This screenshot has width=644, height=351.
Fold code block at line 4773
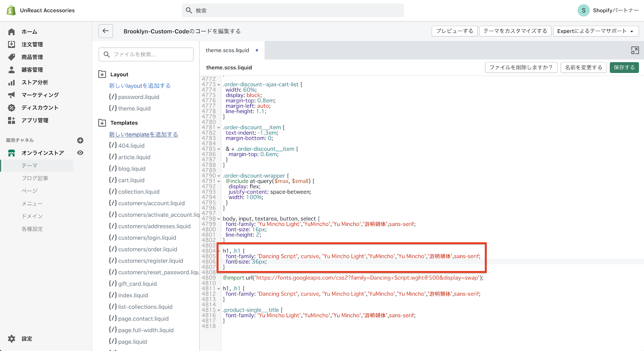tap(219, 85)
